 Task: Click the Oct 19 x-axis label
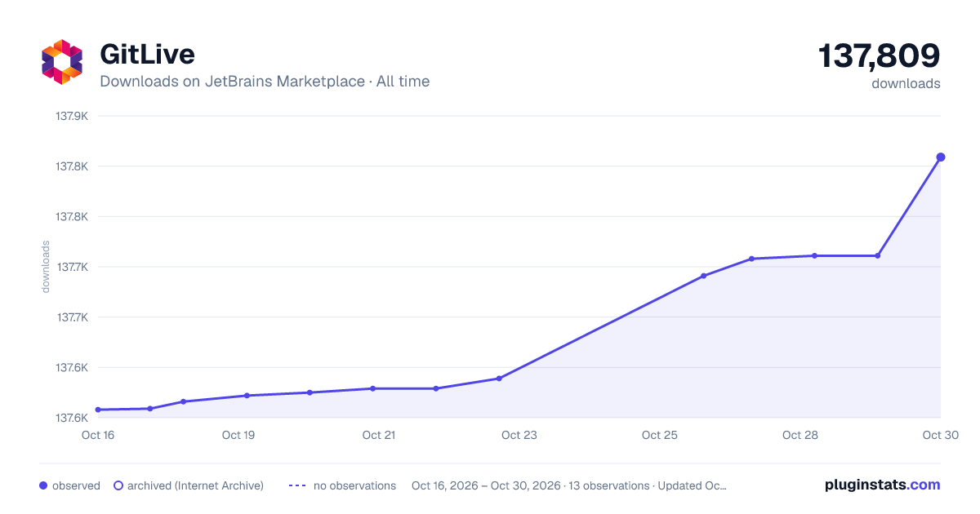[238, 435]
